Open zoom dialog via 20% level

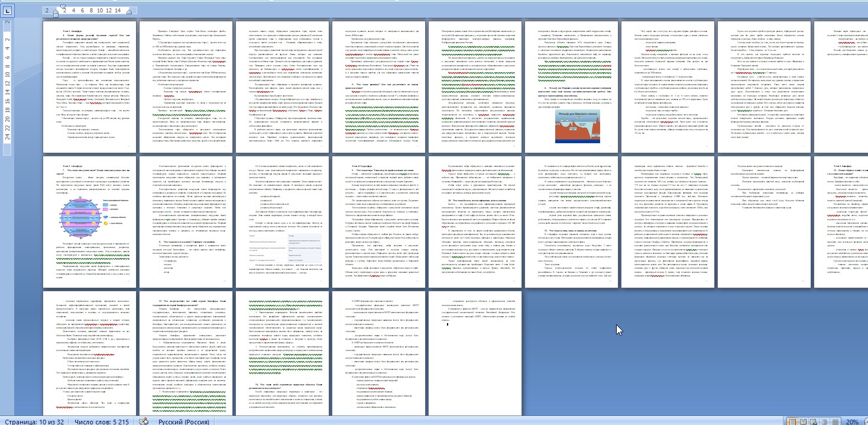click(851, 421)
